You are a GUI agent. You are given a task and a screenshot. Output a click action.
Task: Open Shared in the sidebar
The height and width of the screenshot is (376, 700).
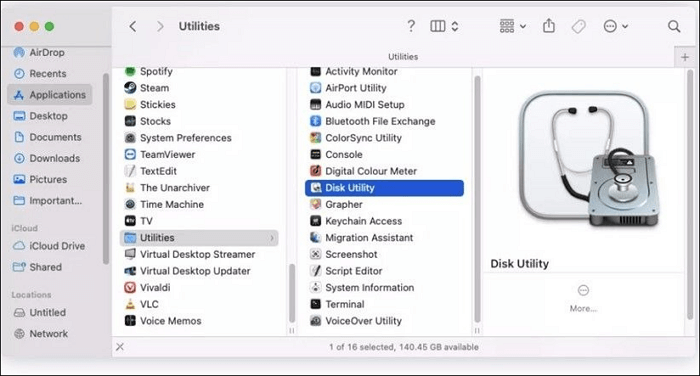point(38,267)
